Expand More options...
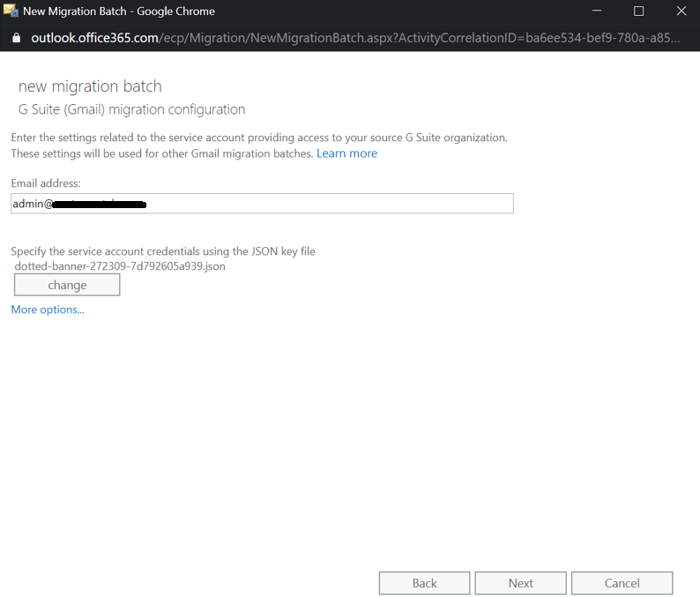The height and width of the screenshot is (597, 700). point(48,310)
